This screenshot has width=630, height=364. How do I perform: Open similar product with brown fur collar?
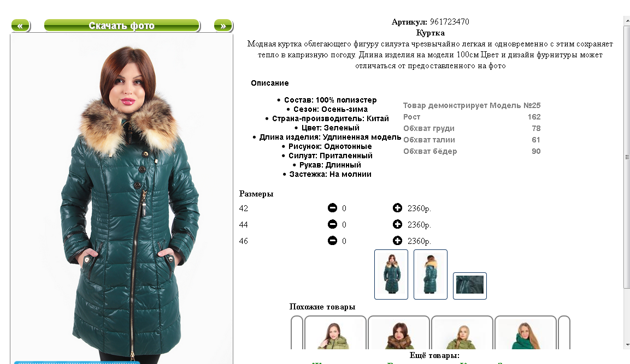pyautogui.click(x=399, y=333)
